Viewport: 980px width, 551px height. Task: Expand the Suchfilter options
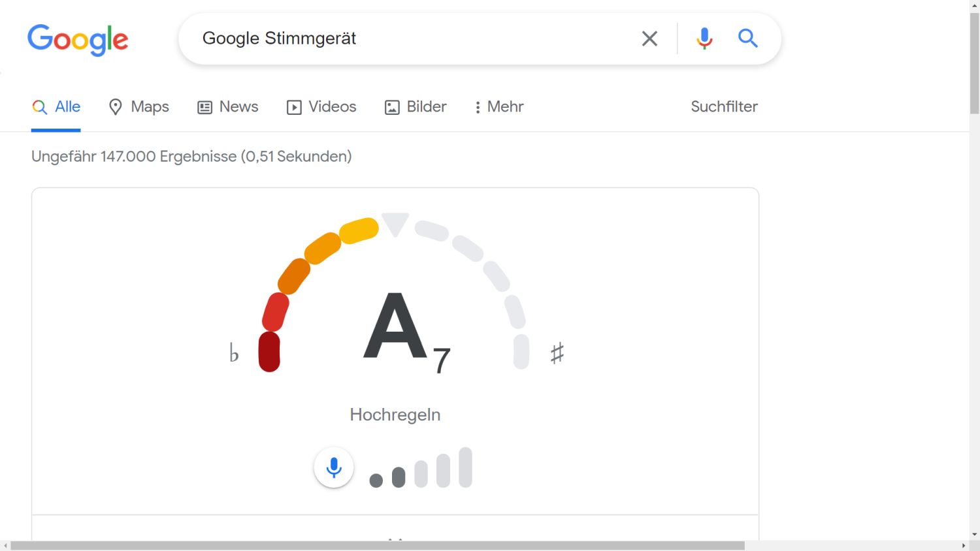coord(724,106)
